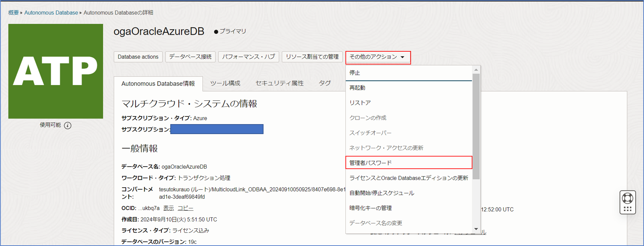644x246 pixels.
Task: Choose 暗号化キーの管理 menu item
Action: click(x=409, y=208)
